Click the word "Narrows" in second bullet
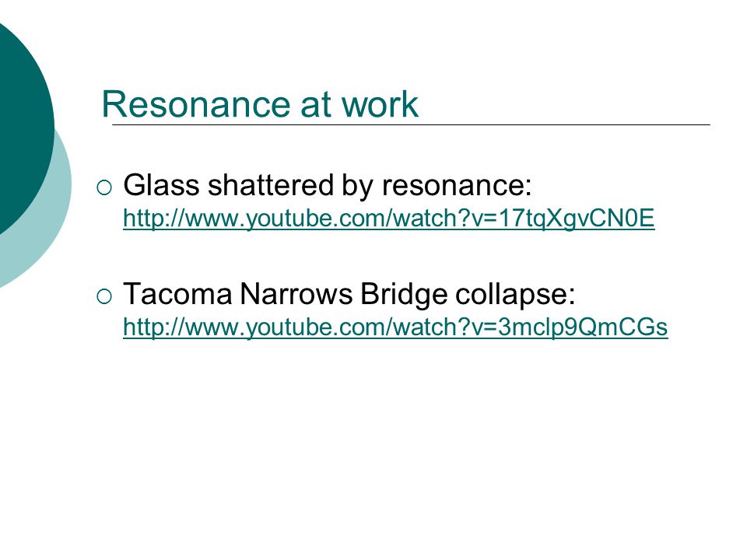 296,294
